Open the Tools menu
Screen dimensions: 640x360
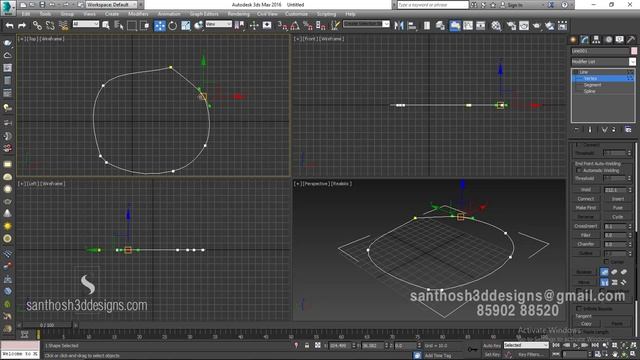[45, 14]
